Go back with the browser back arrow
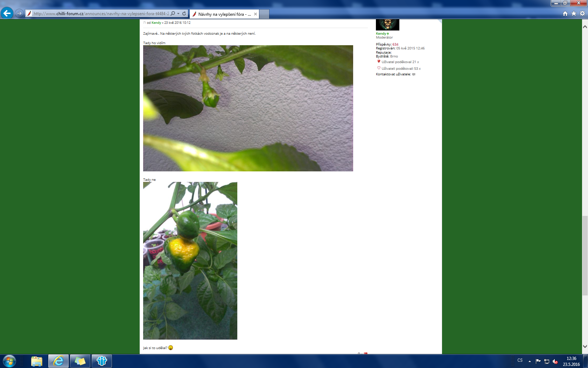 7,13
